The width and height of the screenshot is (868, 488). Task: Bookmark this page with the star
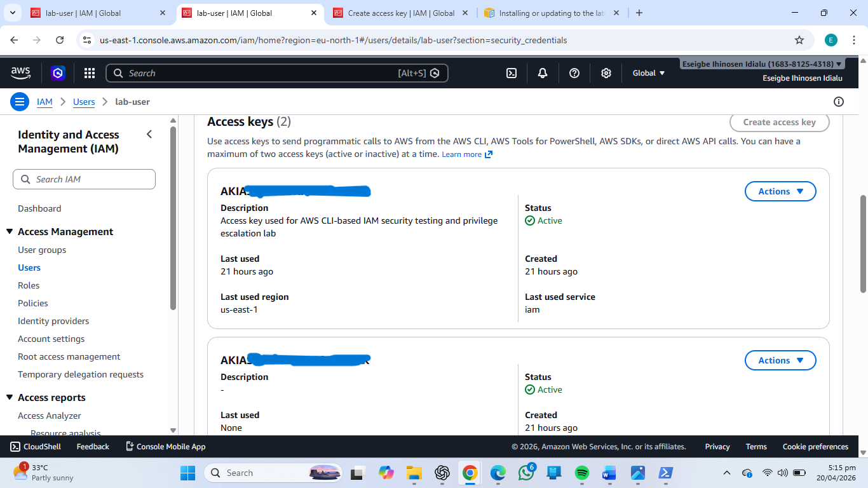799,40
